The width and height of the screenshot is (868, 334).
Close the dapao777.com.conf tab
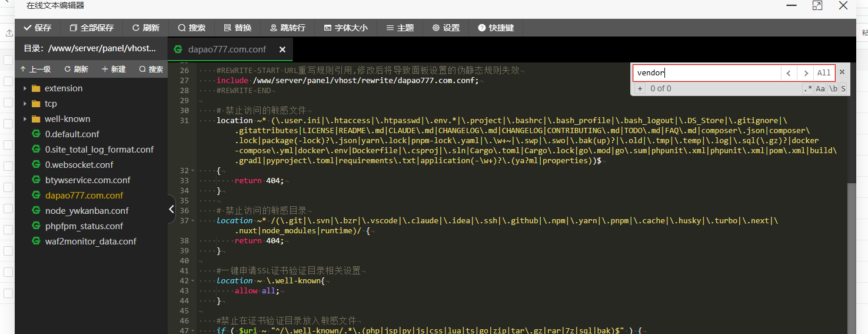282,49
